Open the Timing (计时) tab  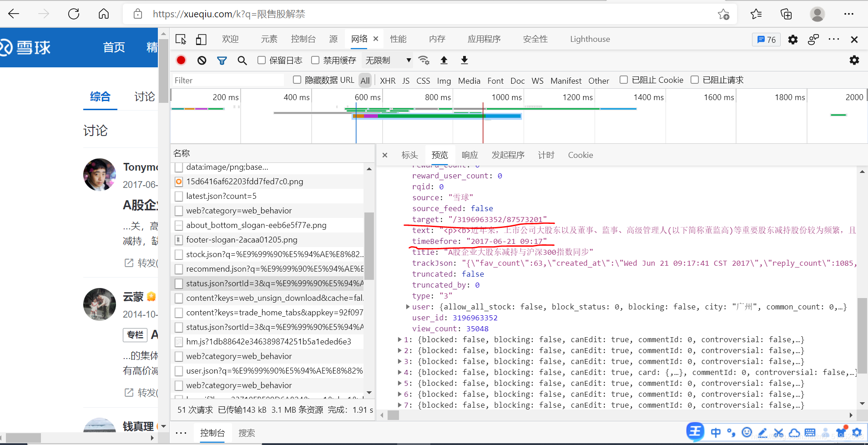click(546, 155)
